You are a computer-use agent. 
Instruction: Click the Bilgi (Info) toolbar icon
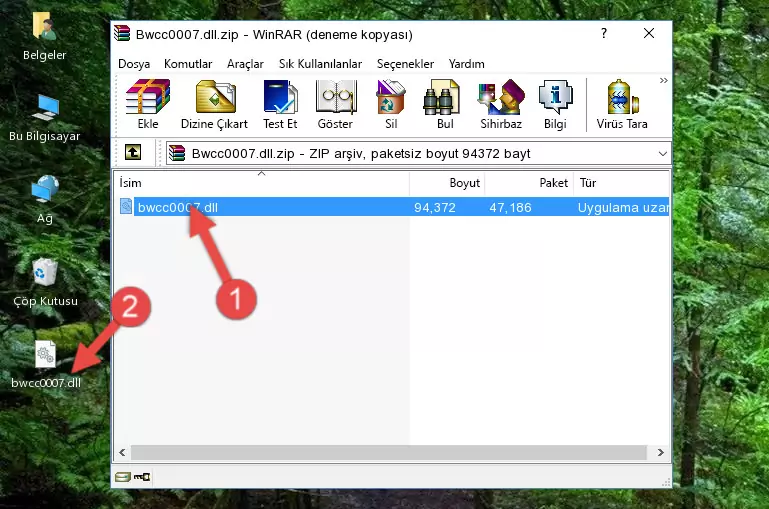555,104
